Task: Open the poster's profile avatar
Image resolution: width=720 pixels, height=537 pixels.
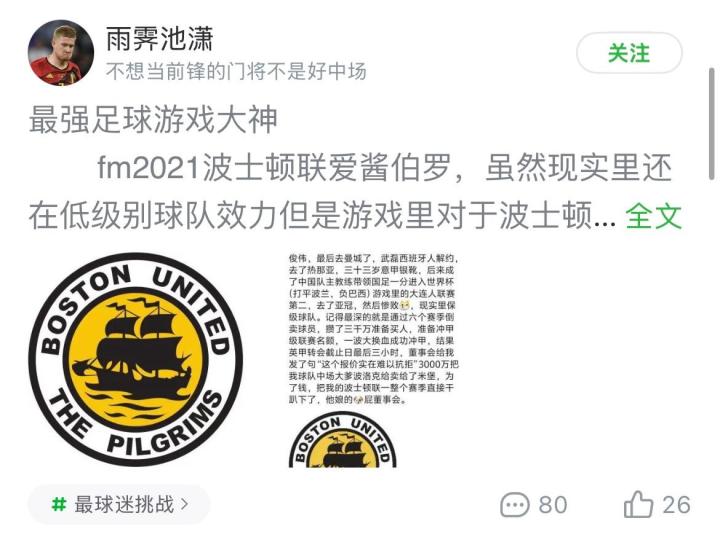Action: coord(61,52)
